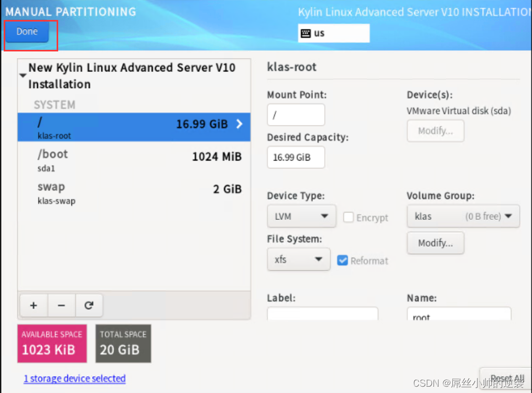Screen dimensions: 532x393
Task: Click the Available Space pink box
Action: (52, 343)
